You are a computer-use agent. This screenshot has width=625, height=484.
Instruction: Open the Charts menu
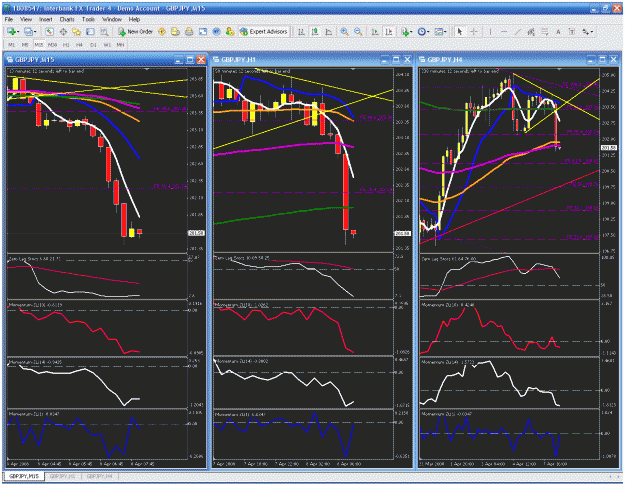pos(67,19)
